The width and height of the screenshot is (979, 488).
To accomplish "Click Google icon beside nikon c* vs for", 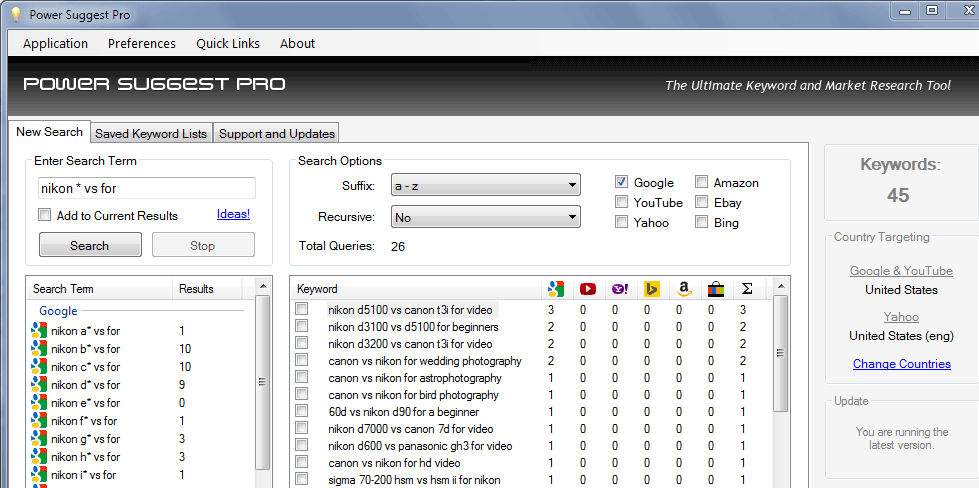I will pos(39,367).
